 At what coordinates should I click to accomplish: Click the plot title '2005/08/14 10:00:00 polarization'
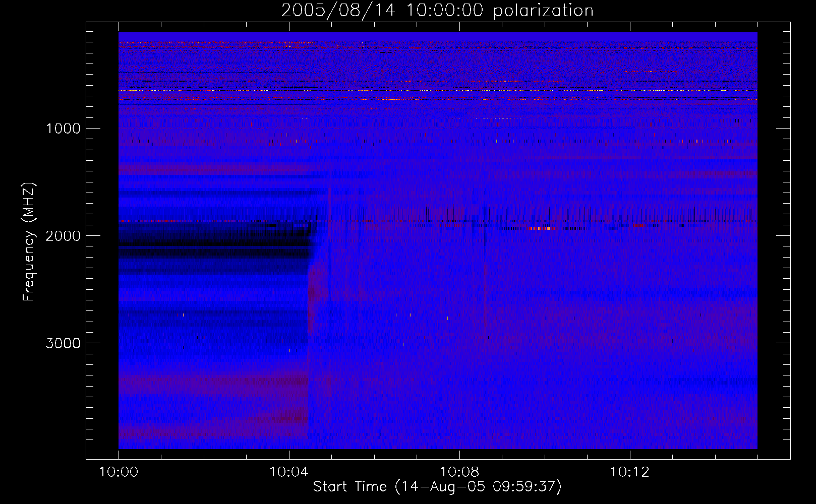437,11
